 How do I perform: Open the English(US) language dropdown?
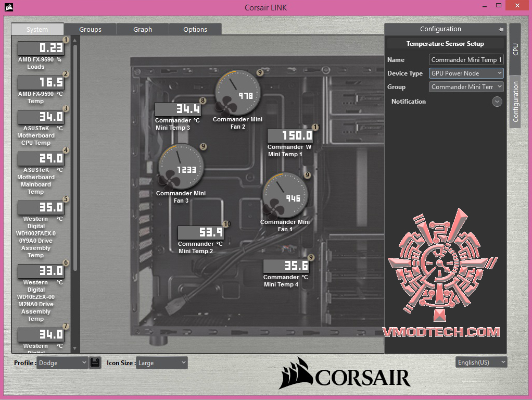pyautogui.click(x=481, y=362)
